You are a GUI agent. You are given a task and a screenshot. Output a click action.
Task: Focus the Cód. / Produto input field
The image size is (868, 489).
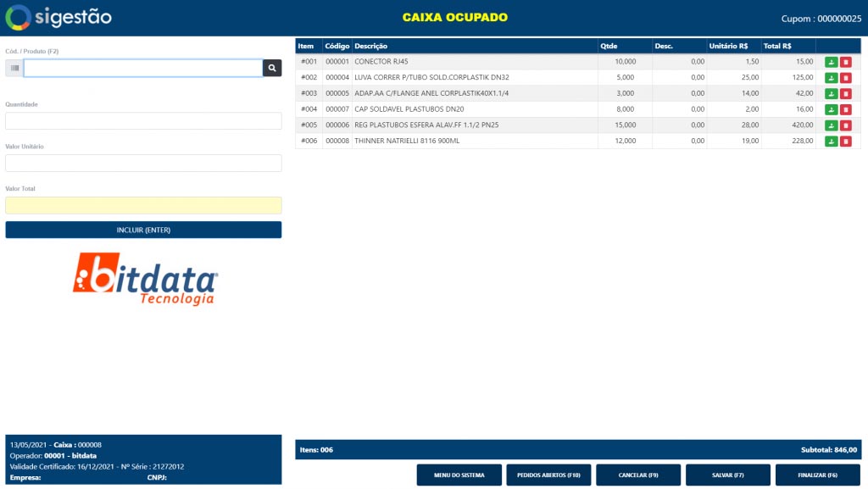click(143, 68)
